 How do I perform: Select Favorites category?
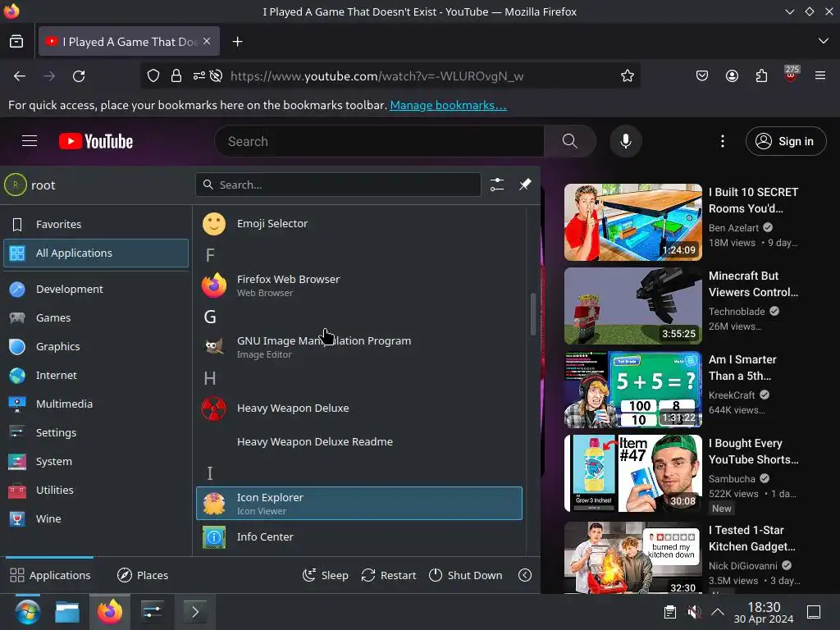point(96,225)
